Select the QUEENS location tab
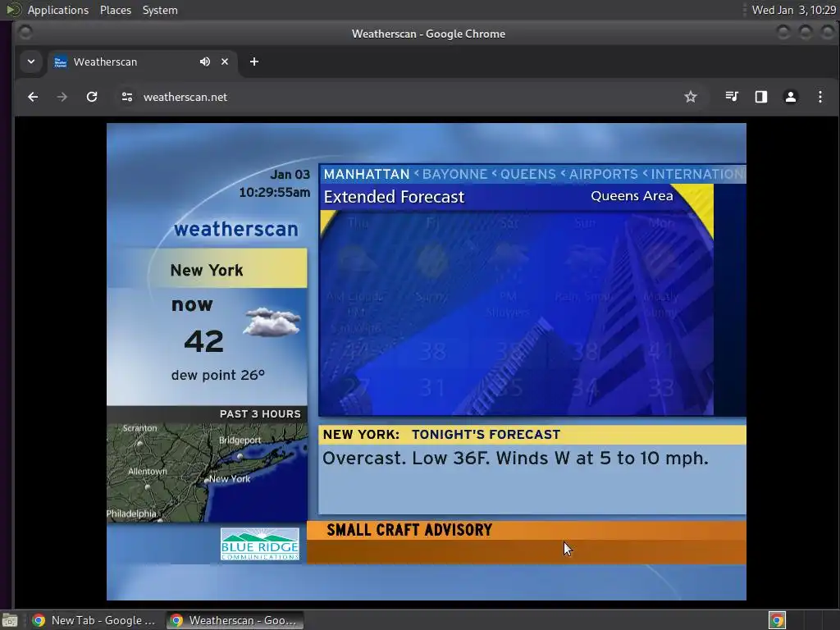Image resolution: width=840 pixels, height=630 pixels. pyautogui.click(x=527, y=174)
